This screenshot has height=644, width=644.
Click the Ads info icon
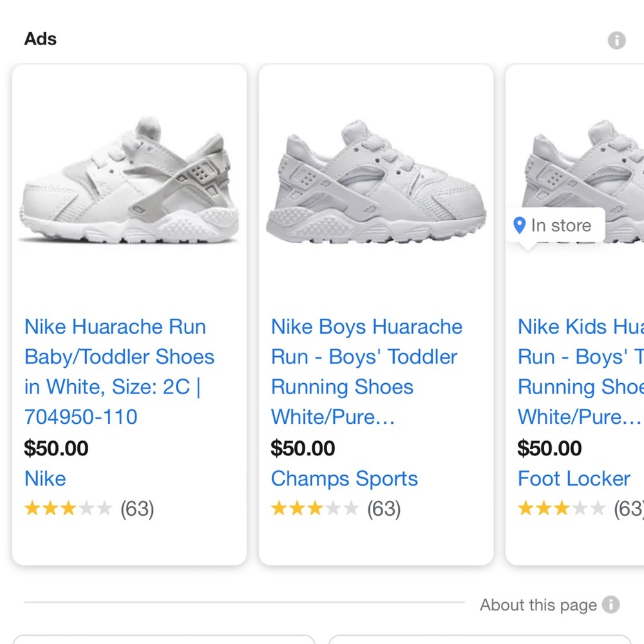tap(616, 40)
